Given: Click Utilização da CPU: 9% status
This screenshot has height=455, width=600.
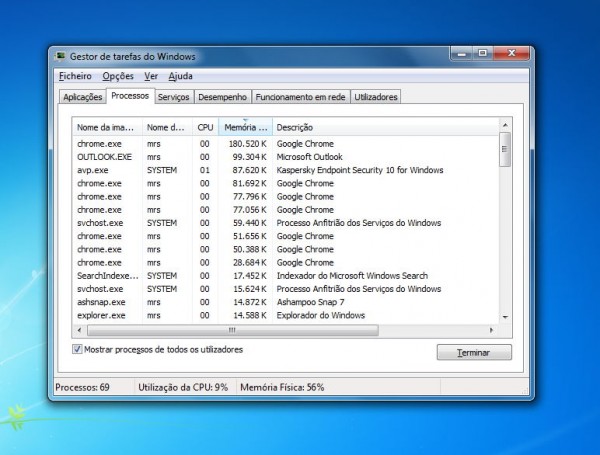Looking at the screenshot, I should [x=183, y=387].
